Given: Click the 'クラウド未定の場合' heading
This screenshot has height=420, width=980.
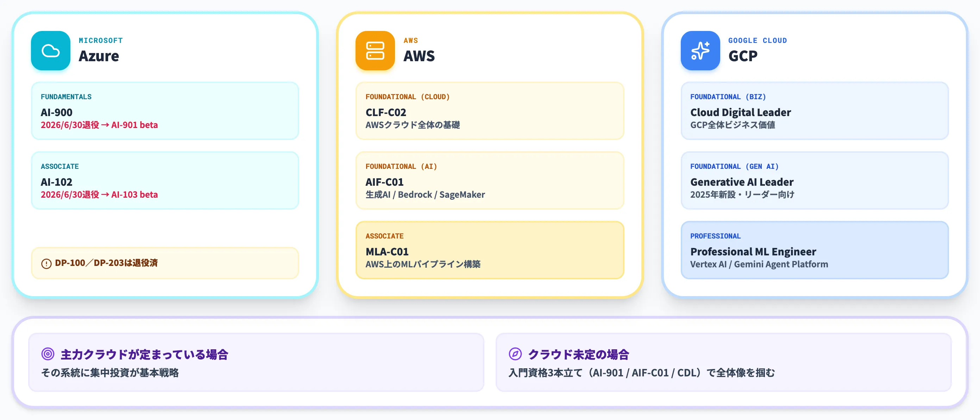Looking at the screenshot, I should pyautogui.click(x=579, y=354).
